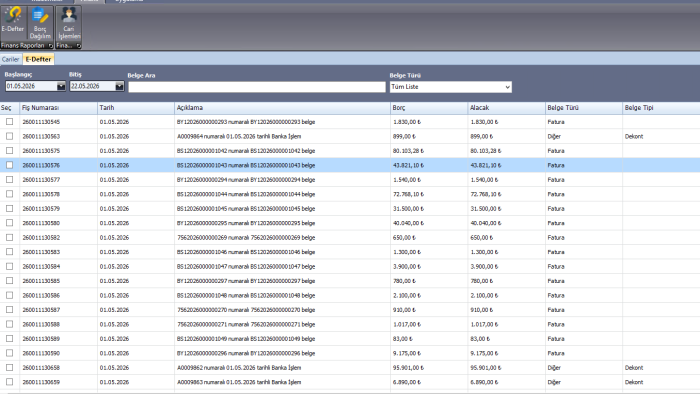Expand the Finans Raporları group launcher

coord(50,46)
